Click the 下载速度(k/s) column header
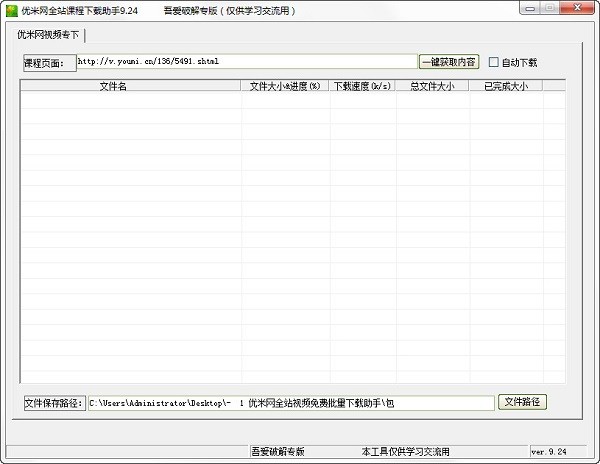This screenshot has width=600, height=464. pyautogui.click(x=362, y=86)
